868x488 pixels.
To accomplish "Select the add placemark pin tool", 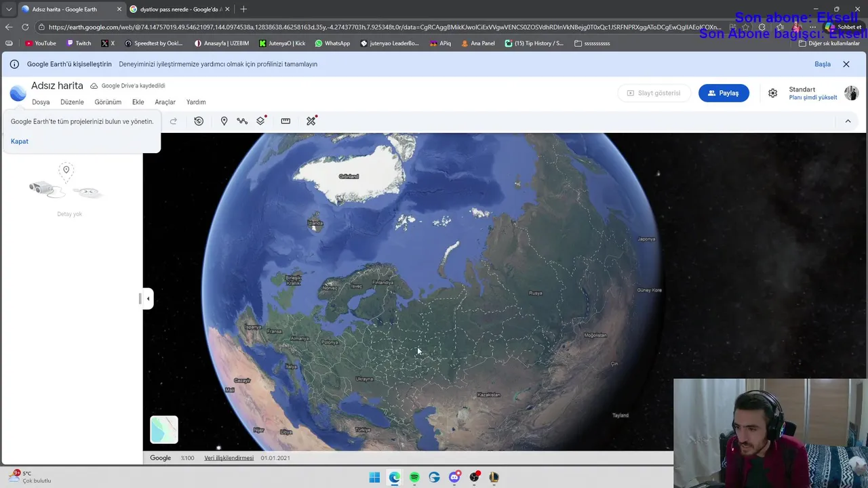I will tap(224, 121).
